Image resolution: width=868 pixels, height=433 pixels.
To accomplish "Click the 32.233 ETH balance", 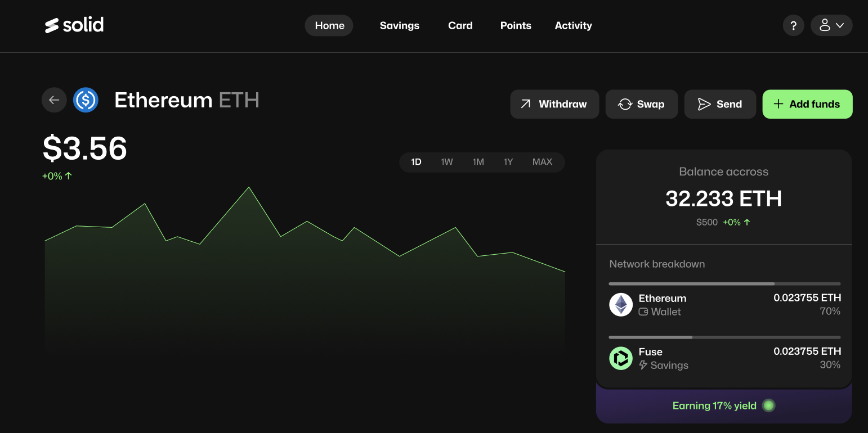I will pos(724,199).
